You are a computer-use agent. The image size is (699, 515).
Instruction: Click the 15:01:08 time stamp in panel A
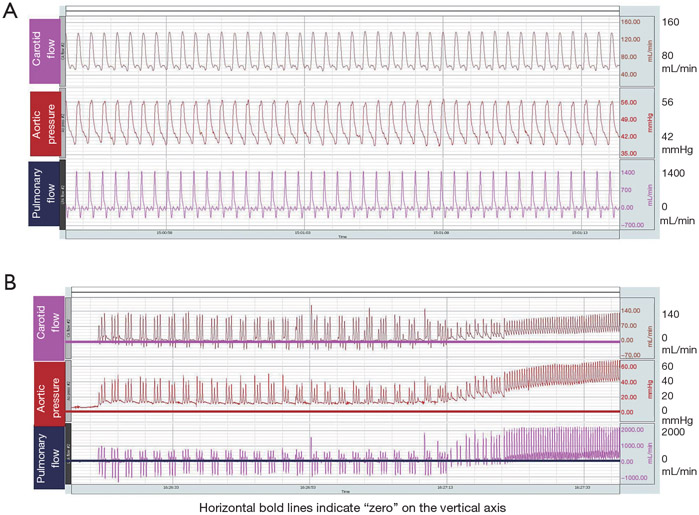(441, 233)
